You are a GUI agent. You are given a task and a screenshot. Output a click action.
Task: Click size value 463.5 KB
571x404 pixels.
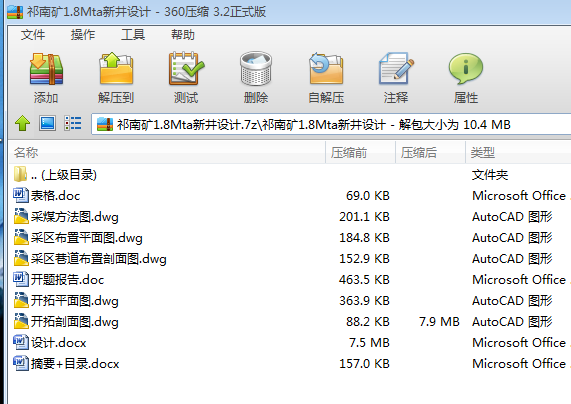(x=365, y=279)
